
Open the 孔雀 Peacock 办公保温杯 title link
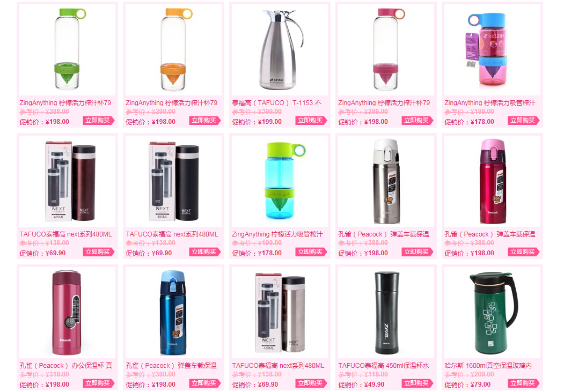pos(66,366)
